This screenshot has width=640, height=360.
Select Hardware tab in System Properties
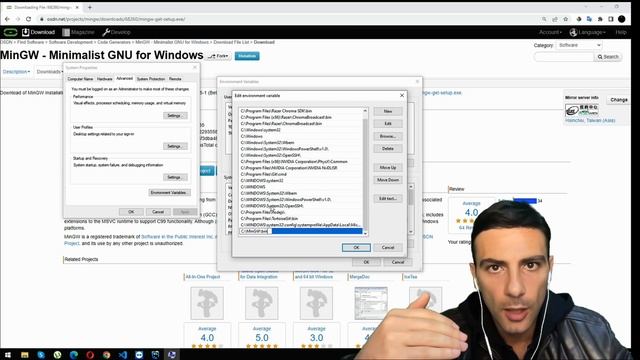[x=104, y=79]
